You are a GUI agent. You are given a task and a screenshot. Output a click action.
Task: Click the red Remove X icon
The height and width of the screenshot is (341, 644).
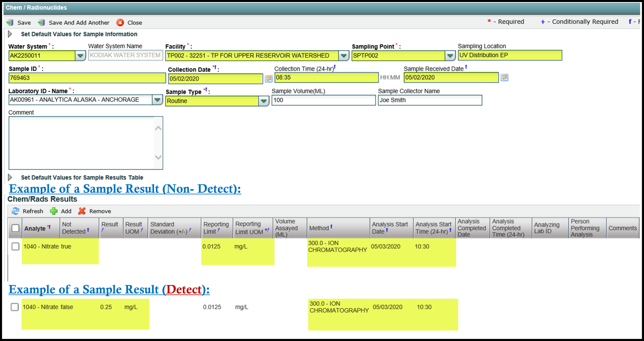[x=82, y=211]
